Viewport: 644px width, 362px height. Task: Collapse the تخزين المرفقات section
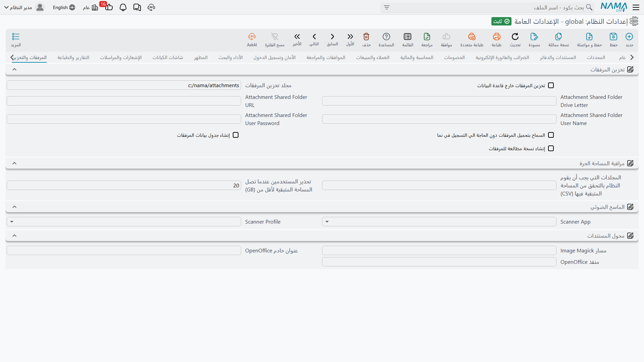[14, 69]
